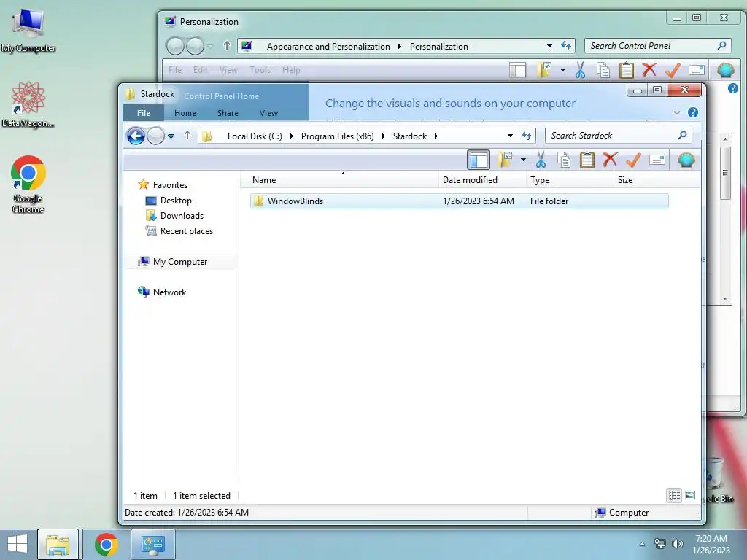Click the Search Control Panel field
747x560 pixels.
click(x=657, y=46)
